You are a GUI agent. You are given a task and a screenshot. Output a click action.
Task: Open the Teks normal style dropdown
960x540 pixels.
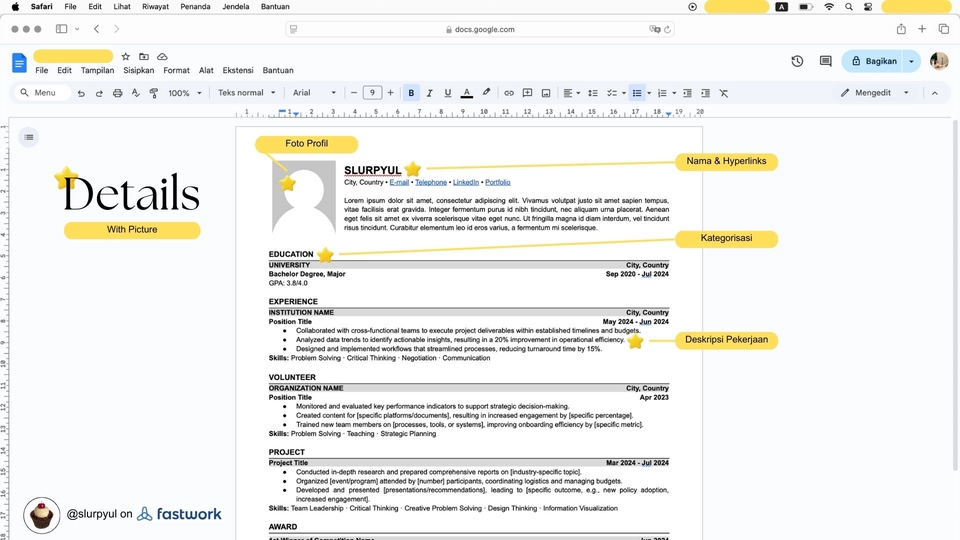[246, 93]
